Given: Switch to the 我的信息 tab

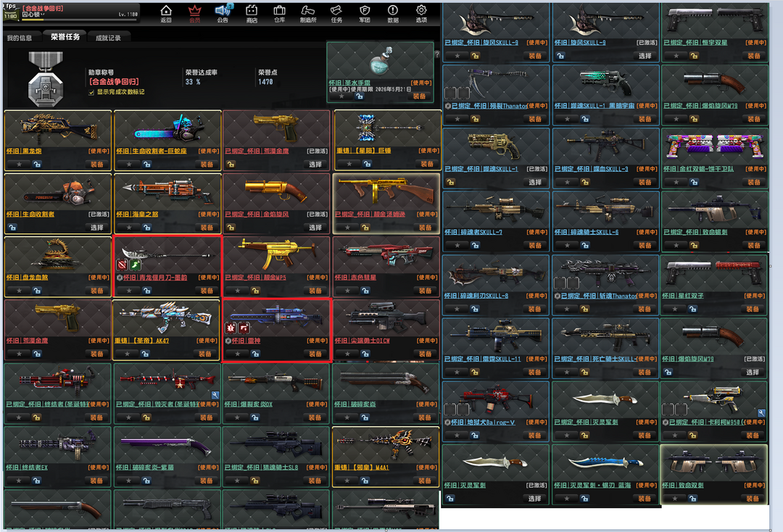Looking at the screenshot, I should tap(20, 38).
